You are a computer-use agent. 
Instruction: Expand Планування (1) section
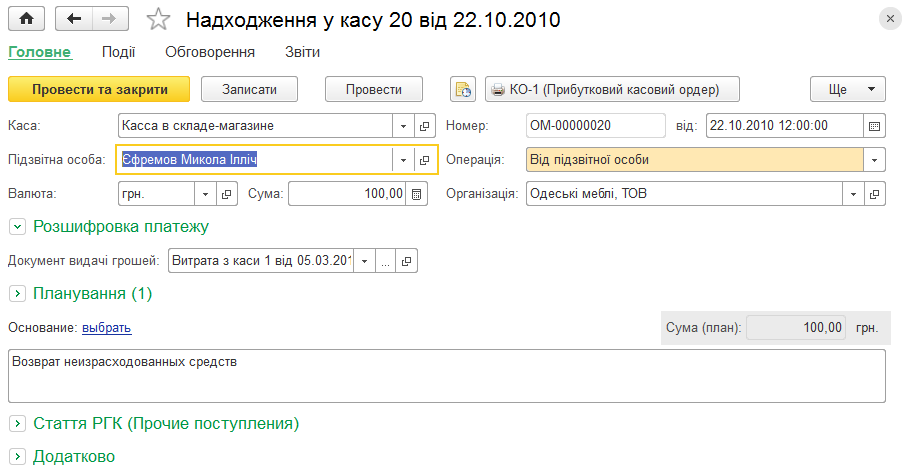pyautogui.click(x=17, y=294)
